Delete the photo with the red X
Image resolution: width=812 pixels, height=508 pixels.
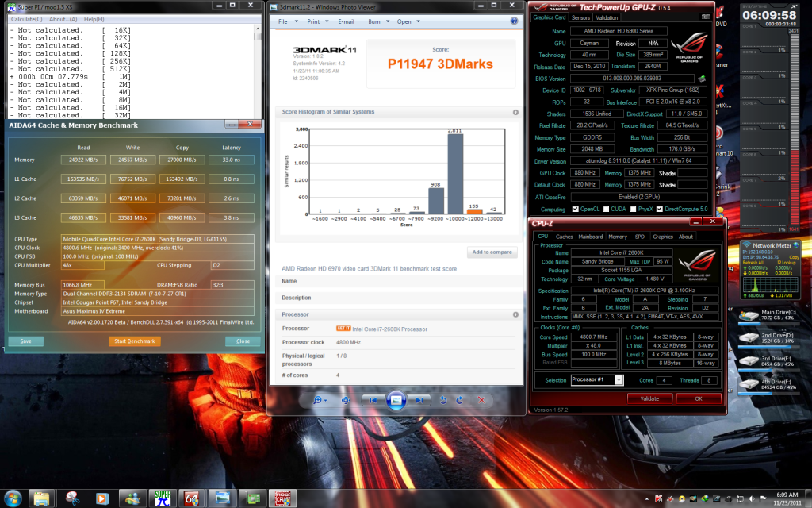481,400
